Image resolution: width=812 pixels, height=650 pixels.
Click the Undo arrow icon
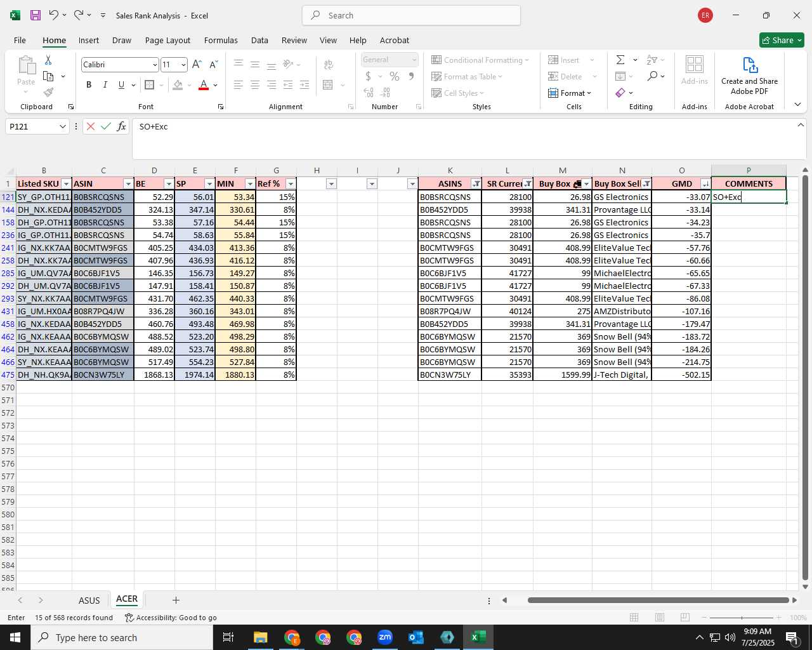coord(53,15)
